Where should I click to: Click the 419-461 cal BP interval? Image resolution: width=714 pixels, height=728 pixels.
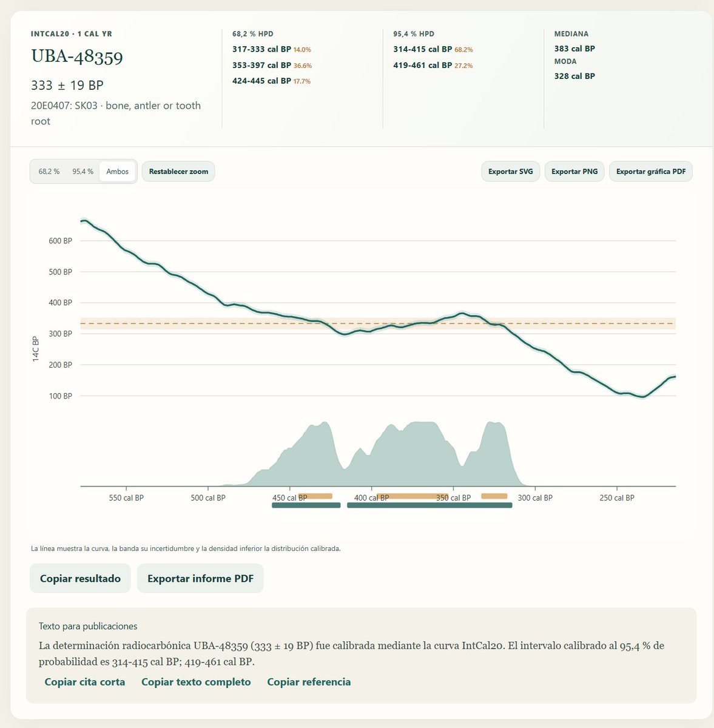click(423, 66)
